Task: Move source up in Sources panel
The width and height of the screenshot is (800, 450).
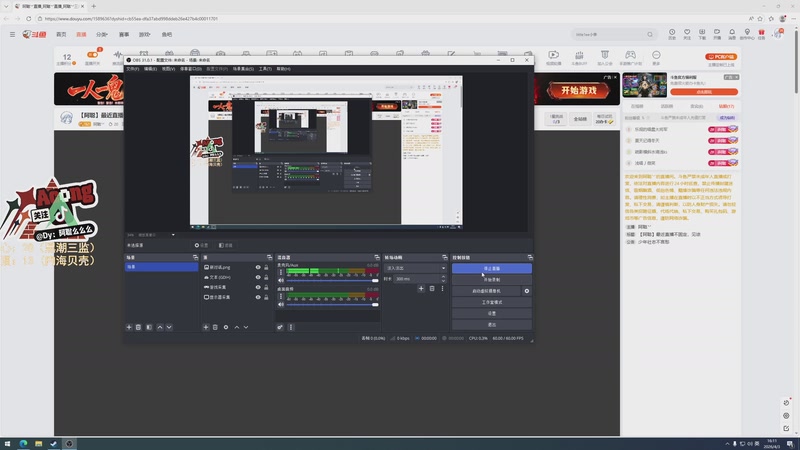Action: pyautogui.click(x=237, y=327)
